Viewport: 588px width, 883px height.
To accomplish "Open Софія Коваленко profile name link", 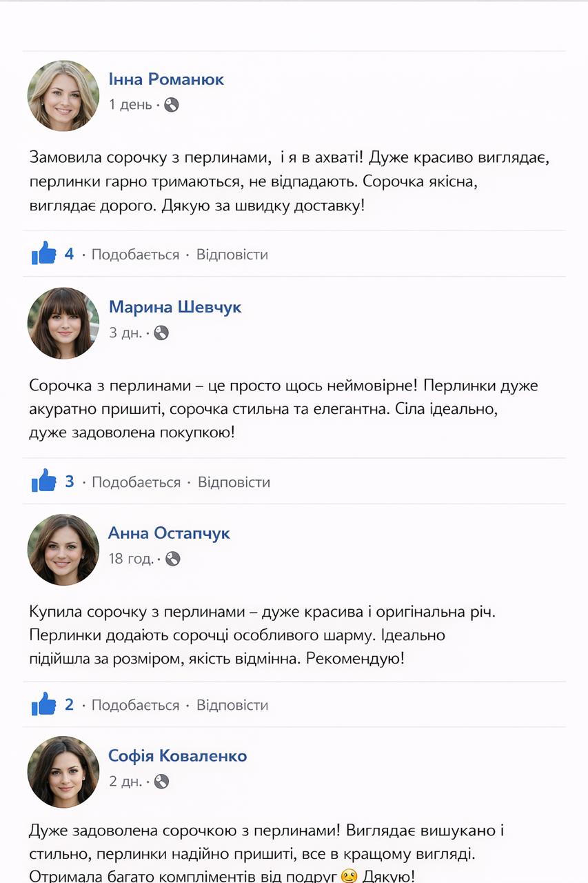I will 177,756.
